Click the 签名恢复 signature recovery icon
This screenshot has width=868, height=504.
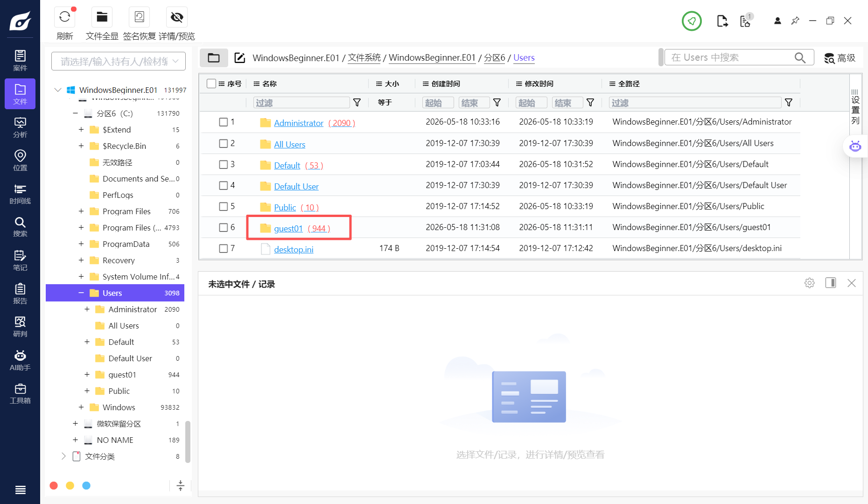point(139,17)
